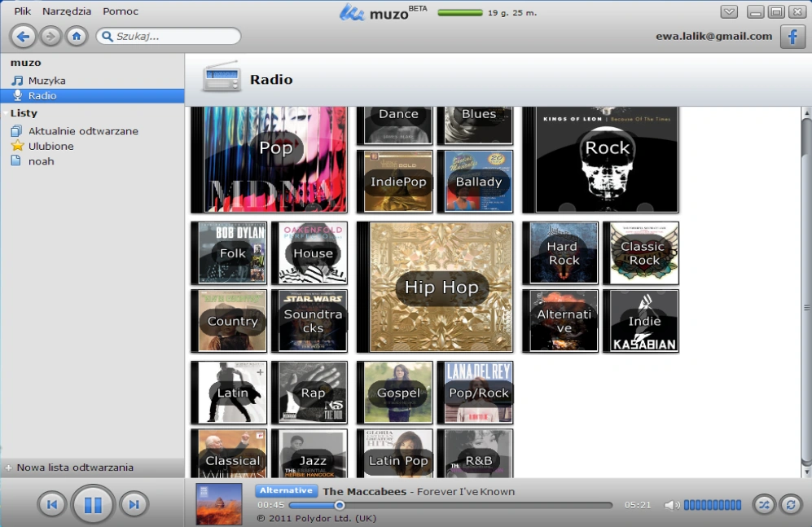Viewport: 812px width, 527px height.
Task: Play the House radio station
Action: (x=309, y=253)
